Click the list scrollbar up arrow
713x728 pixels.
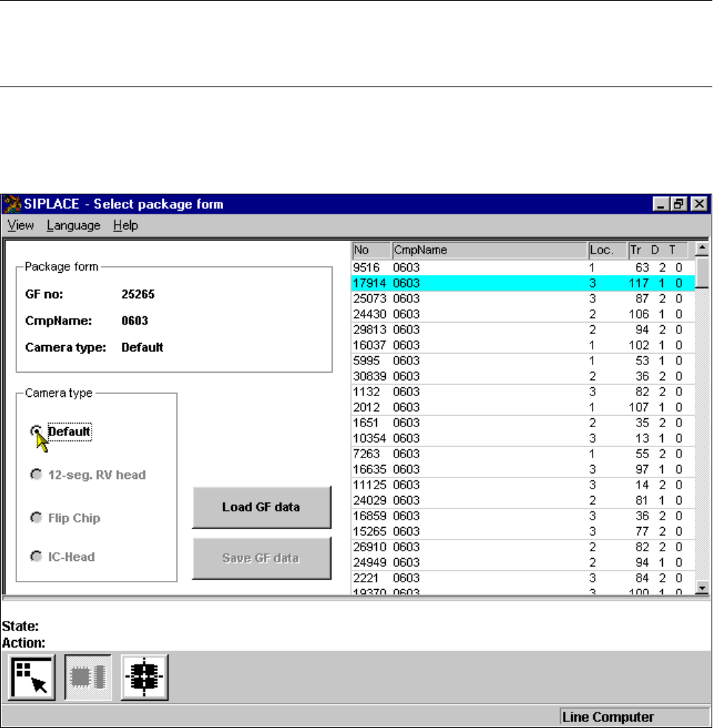coord(703,249)
